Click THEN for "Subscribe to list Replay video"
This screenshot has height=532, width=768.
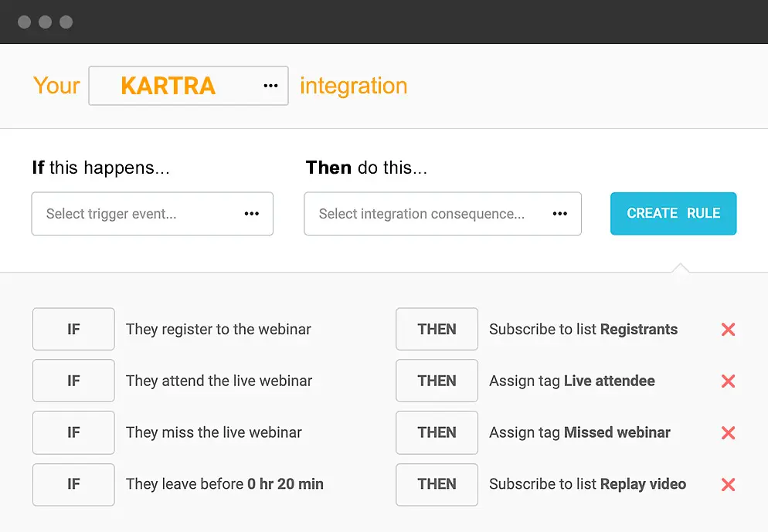[437, 484]
